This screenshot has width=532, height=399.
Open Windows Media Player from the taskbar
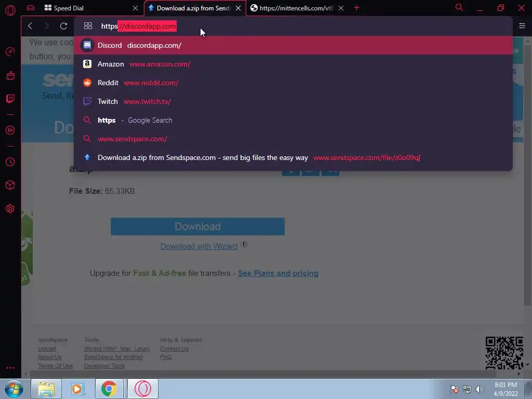[77, 389]
